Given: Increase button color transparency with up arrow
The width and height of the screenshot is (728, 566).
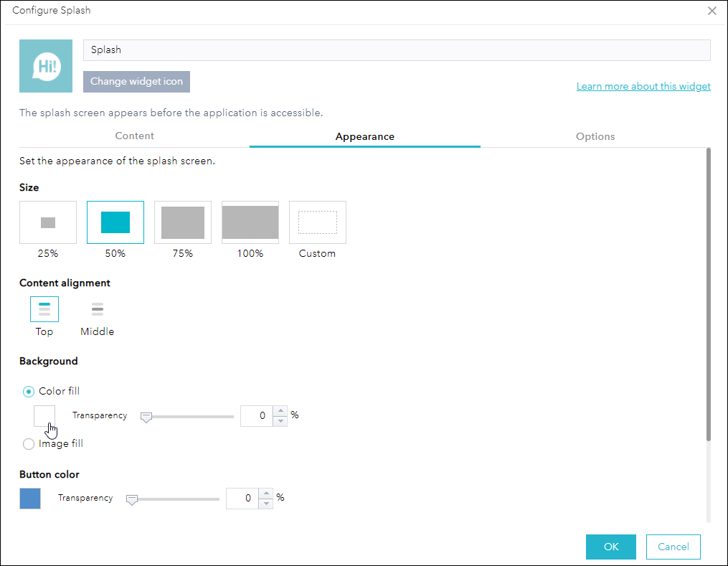Looking at the screenshot, I should pos(266,493).
